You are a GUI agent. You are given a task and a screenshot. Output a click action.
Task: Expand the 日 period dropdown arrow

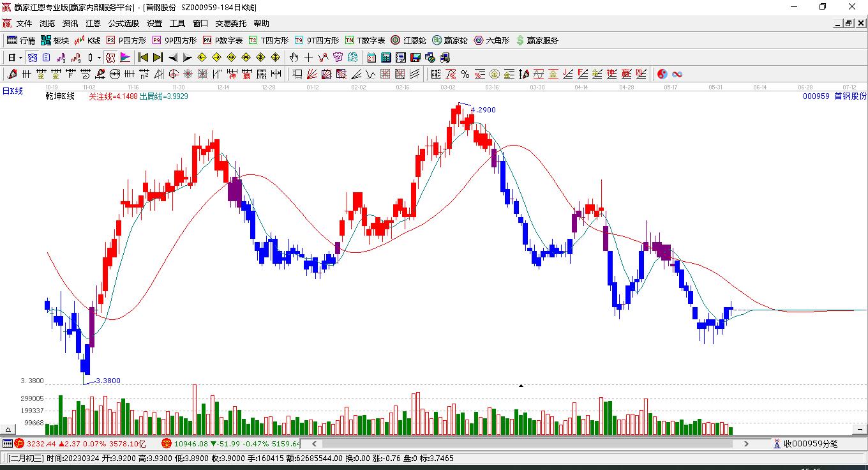(x=20, y=57)
